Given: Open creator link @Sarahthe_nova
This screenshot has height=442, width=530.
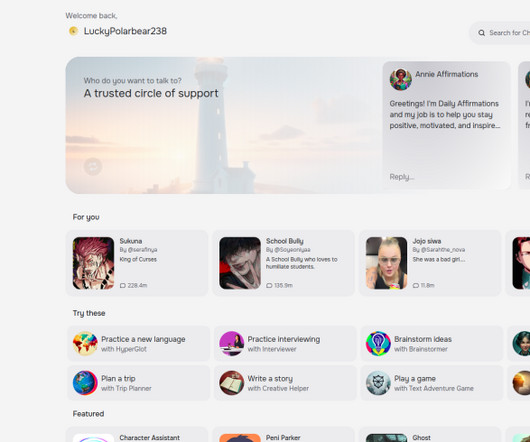Looking at the screenshot, I should [442, 250].
